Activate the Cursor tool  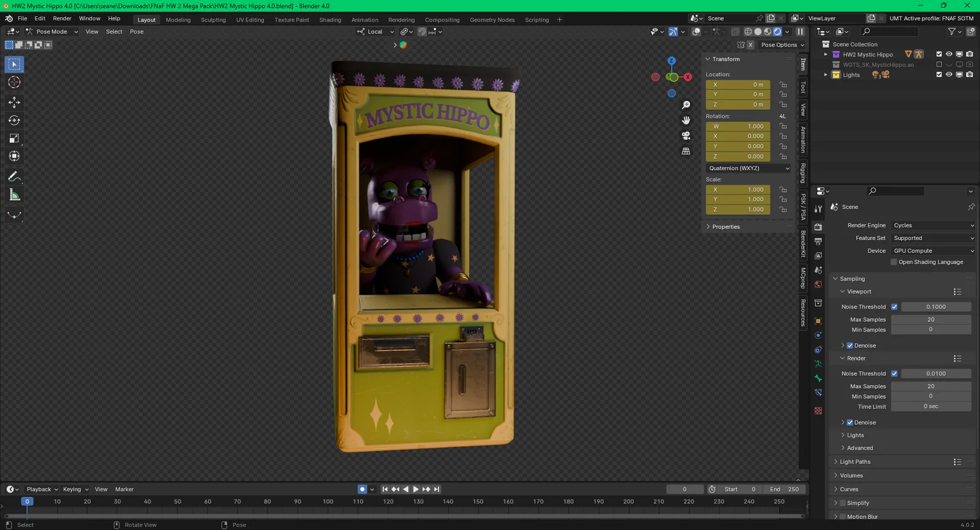(x=14, y=82)
